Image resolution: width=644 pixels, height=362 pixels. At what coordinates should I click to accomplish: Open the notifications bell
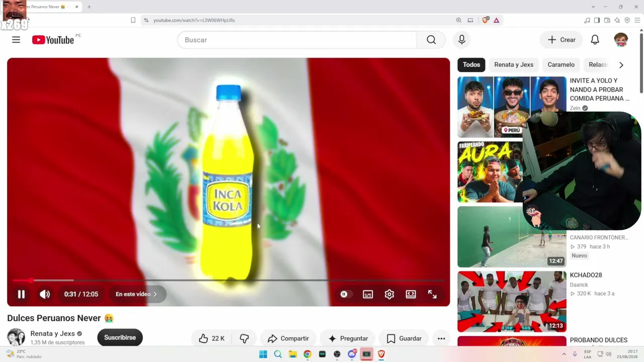[595, 40]
